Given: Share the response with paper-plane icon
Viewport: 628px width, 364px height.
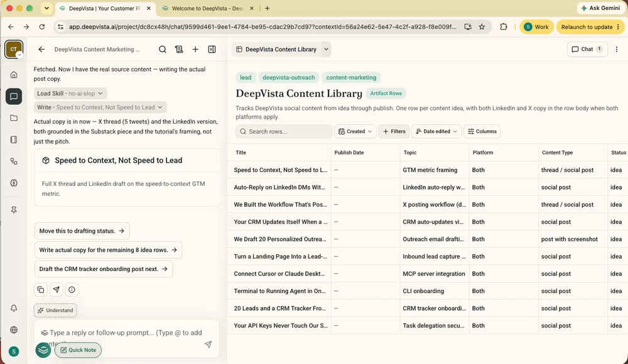Looking at the screenshot, I should pos(56,289).
